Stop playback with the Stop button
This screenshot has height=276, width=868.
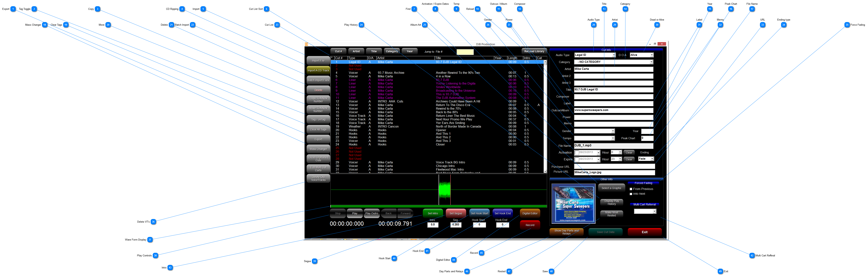[338, 213]
